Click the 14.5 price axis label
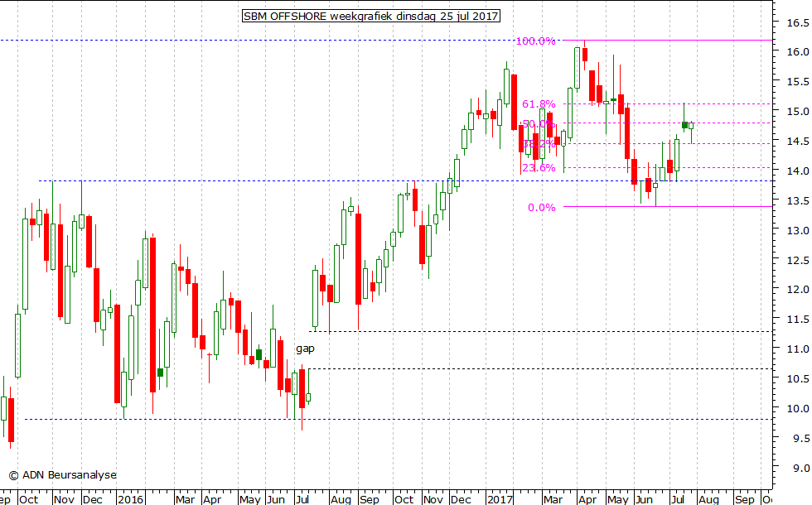 (797, 141)
